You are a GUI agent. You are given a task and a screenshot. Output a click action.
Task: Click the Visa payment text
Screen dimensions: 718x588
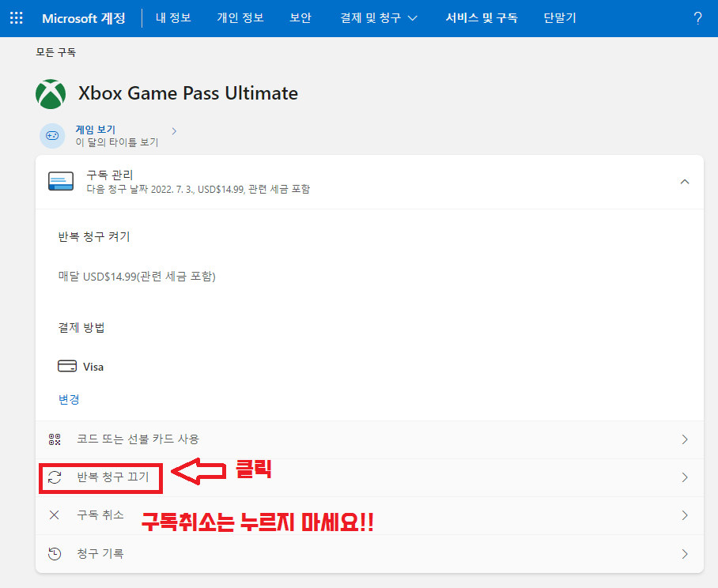pyautogui.click(x=93, y=367)
